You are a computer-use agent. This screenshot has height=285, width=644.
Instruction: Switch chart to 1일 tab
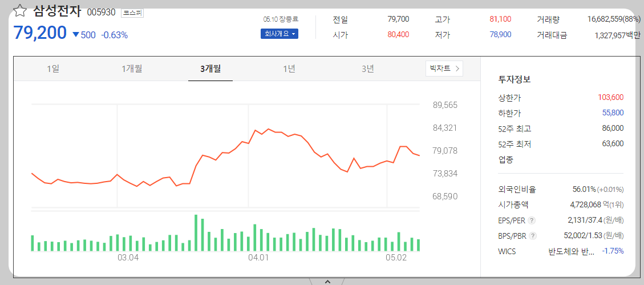[53, 69]
